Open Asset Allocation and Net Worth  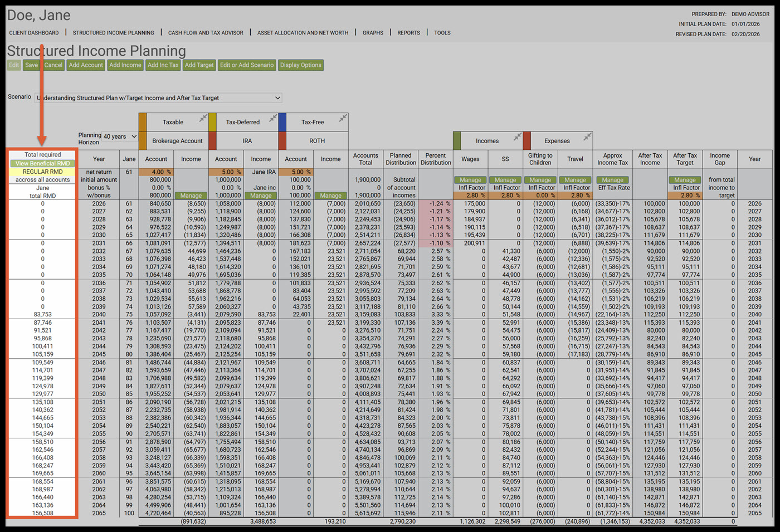coord(303,33)
